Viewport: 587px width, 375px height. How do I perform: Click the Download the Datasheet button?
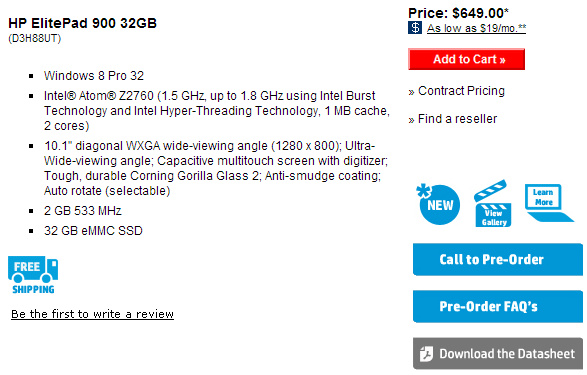click(498, 353)
